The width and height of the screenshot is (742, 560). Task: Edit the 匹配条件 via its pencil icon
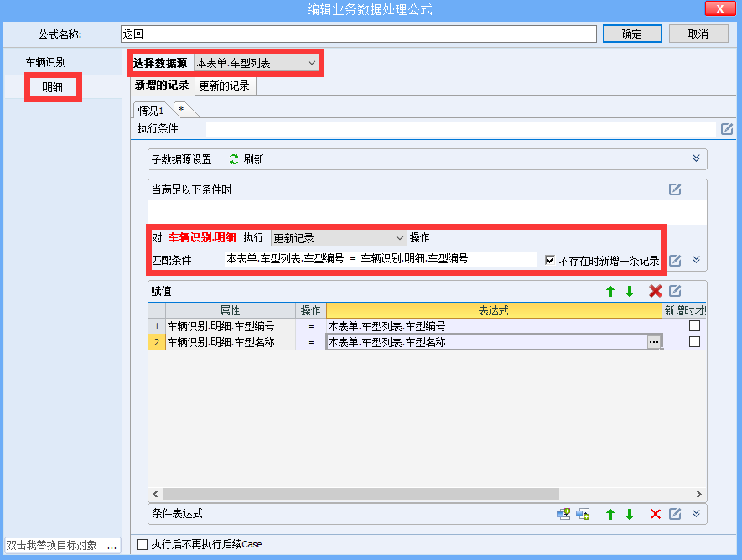click(675, 260)
